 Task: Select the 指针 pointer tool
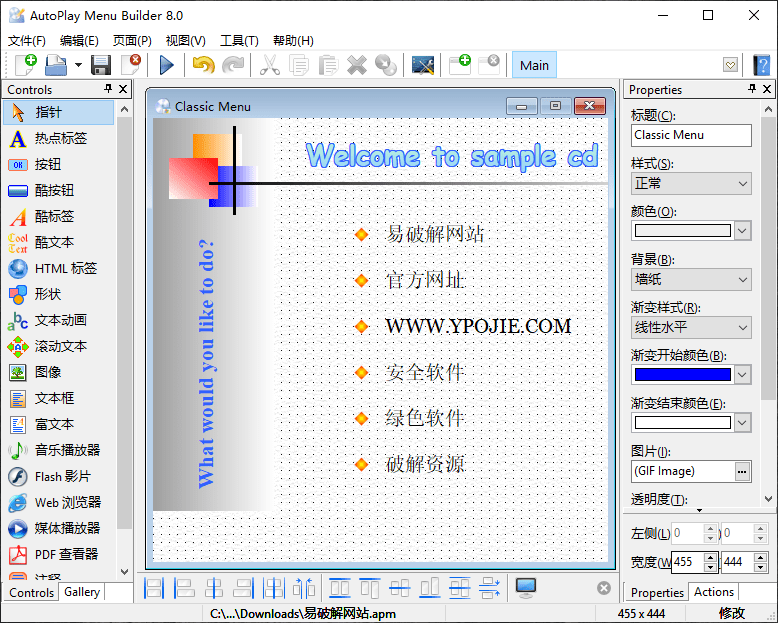(59, 112)
